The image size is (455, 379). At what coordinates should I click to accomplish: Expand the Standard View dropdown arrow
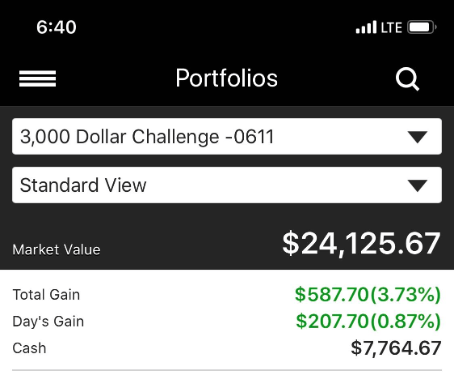coord(418,186)
